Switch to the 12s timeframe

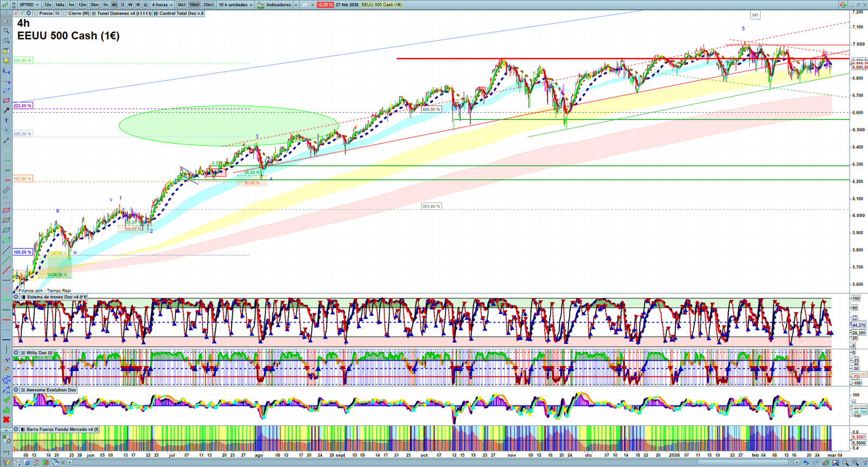pos(48,4)
